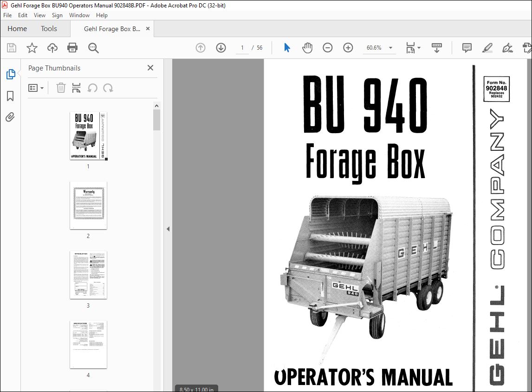Choose the selection arrow tool
532x392 pixels.
point(287,48)
